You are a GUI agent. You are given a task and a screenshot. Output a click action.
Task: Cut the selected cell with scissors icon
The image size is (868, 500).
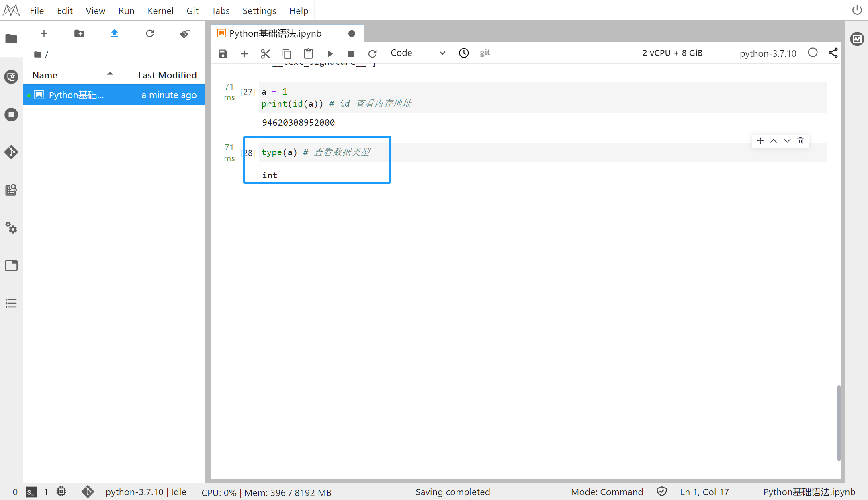[x=266, y=53]
